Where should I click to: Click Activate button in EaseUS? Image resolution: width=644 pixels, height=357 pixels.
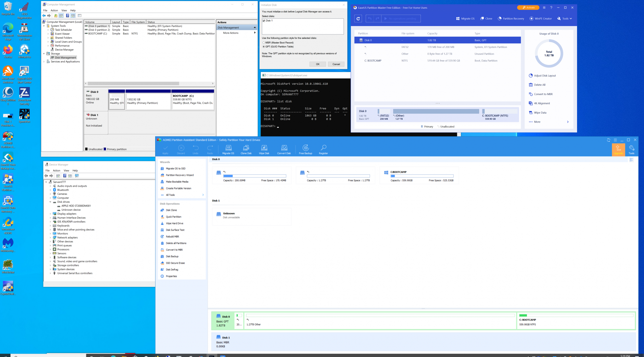point(528,7)
